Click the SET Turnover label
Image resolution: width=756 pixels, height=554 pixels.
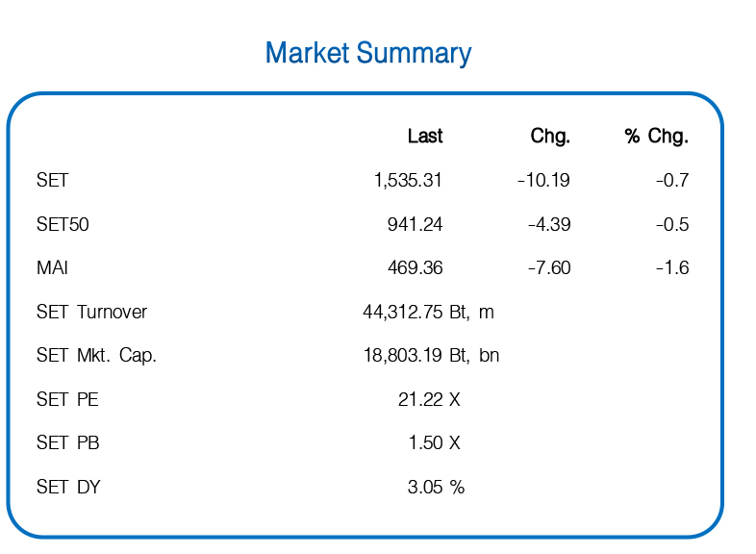pos(91,312)
